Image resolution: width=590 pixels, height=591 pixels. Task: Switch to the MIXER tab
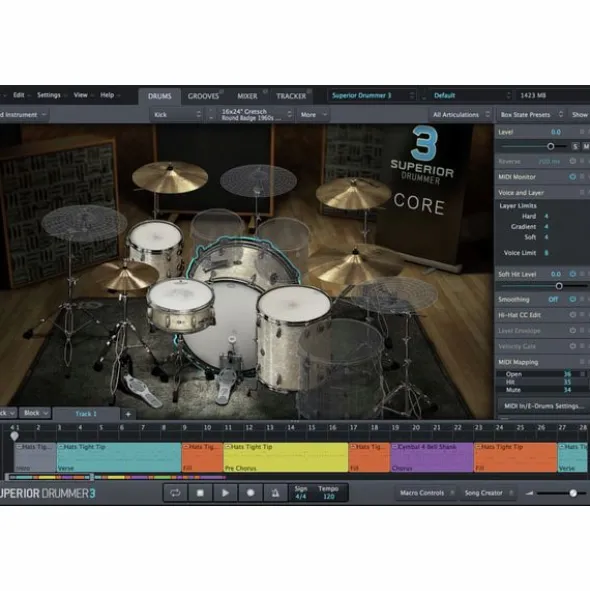coord(248,96)
